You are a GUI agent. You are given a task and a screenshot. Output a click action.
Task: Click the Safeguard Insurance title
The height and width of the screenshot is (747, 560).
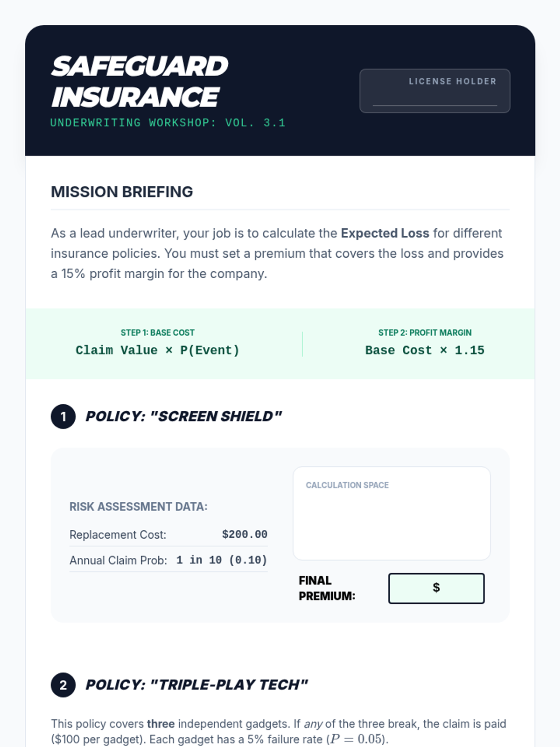[x=139, y=82]
